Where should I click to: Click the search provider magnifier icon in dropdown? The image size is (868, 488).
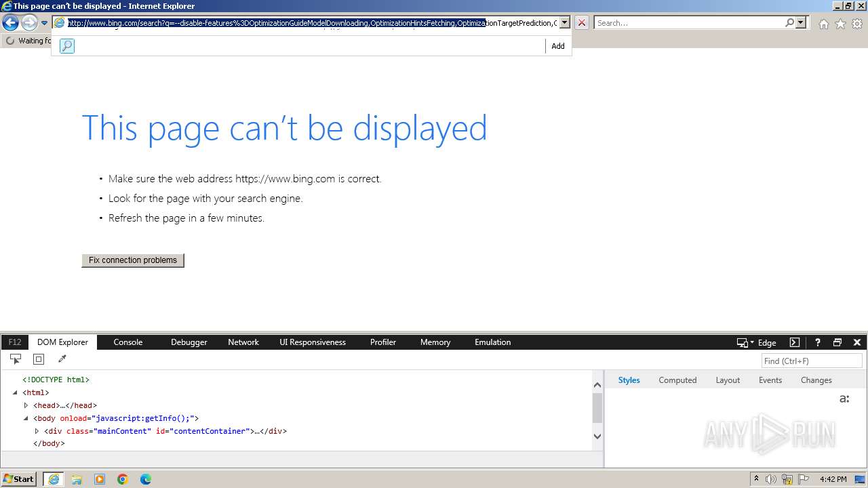67,46
